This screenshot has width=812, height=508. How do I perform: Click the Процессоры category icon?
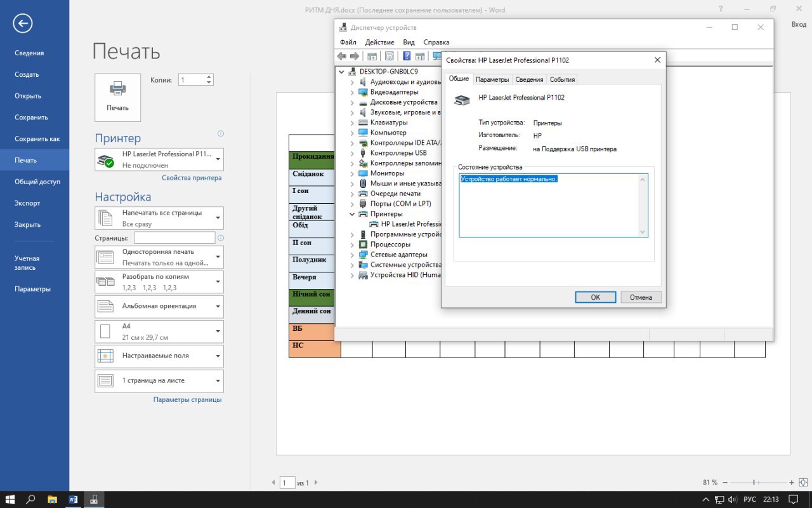click(x=363, y=244)
